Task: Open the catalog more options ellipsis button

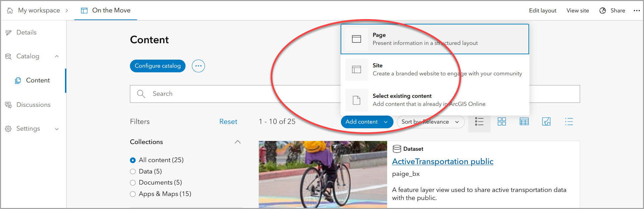Action: [198, 66]
